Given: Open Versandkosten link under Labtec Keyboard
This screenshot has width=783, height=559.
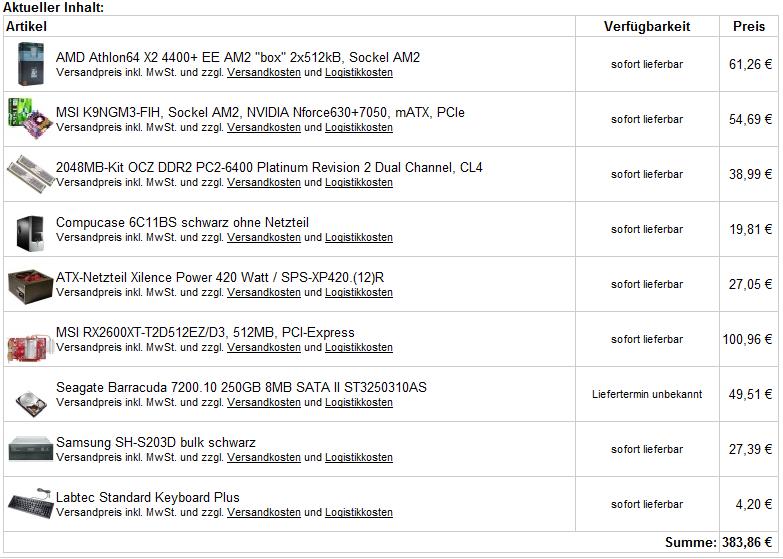Looking at the screenshot, I should (264, 512).
